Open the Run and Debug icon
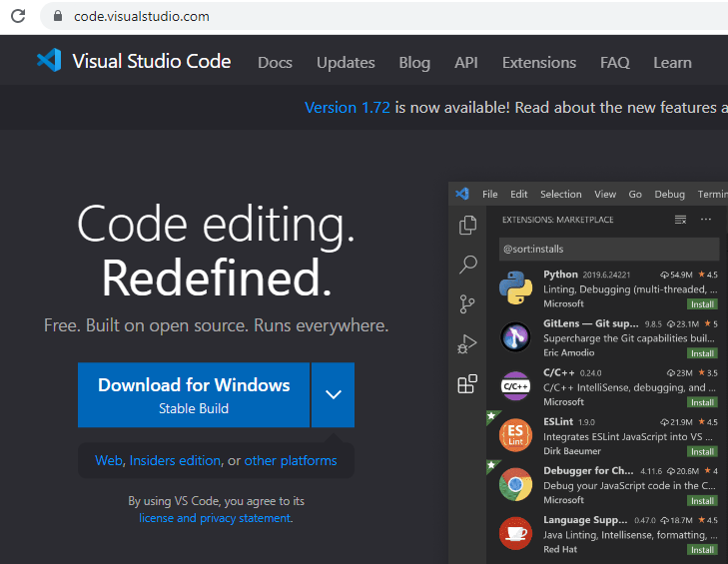 pos(467,344)
